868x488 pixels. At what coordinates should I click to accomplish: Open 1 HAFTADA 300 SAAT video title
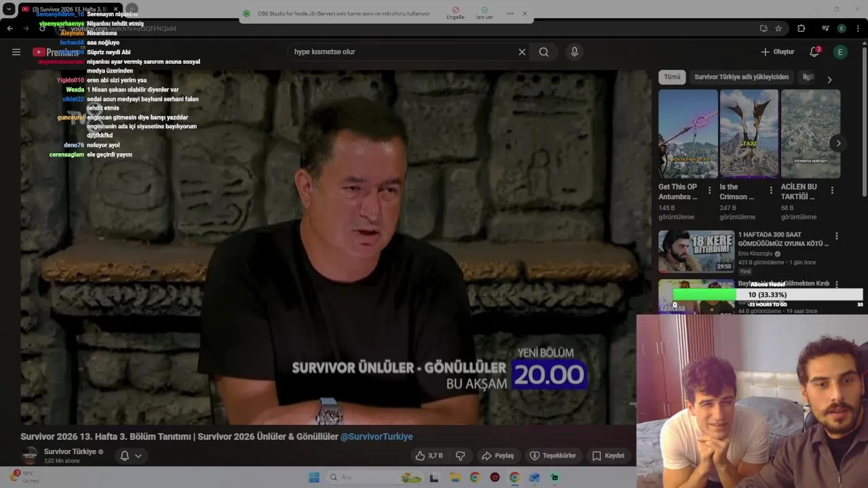tap(783, 239)
